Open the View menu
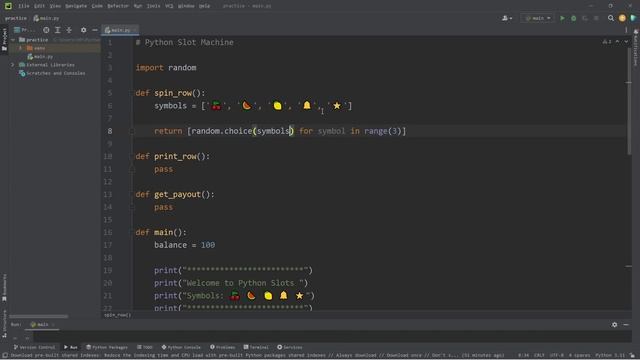Viewport: 640px width, 360px height. pyautogui.click(x=55, y=6)
